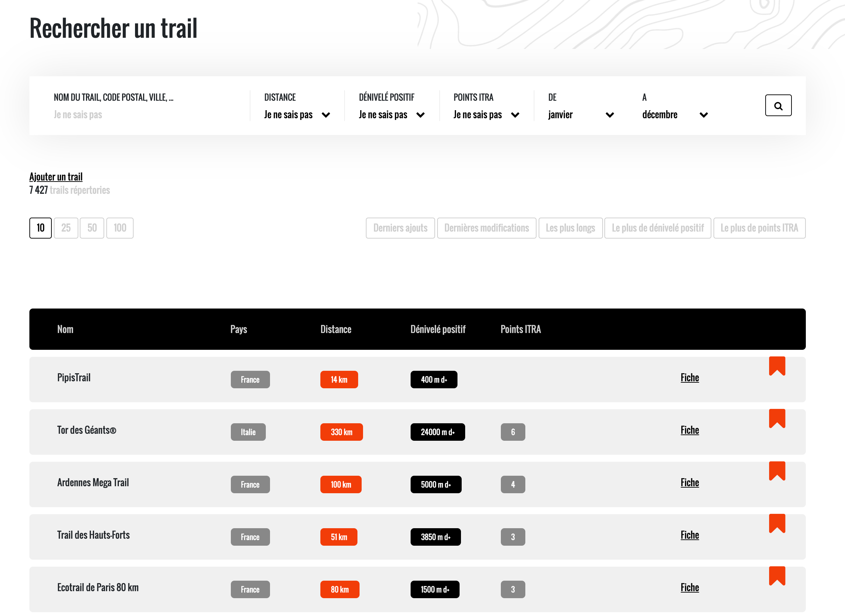Image resolution: width=845 pixels, height=616 pixels.
Task: Open the Distance dropdown
Action: tap(297, 114)
